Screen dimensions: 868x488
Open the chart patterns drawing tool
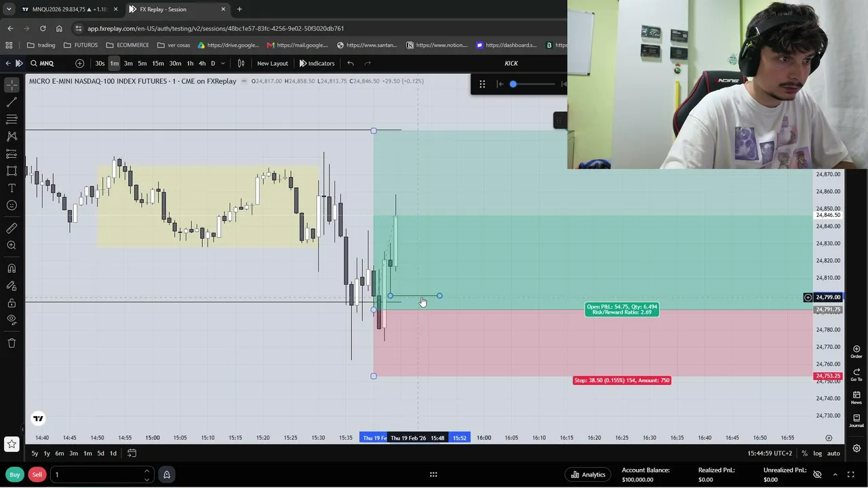[x=12, y=136]
